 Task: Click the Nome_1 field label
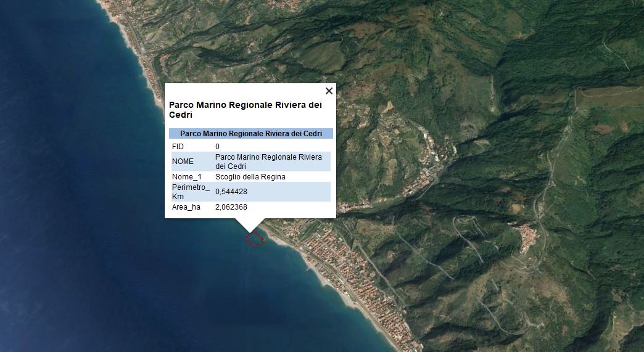click(187, 177)
